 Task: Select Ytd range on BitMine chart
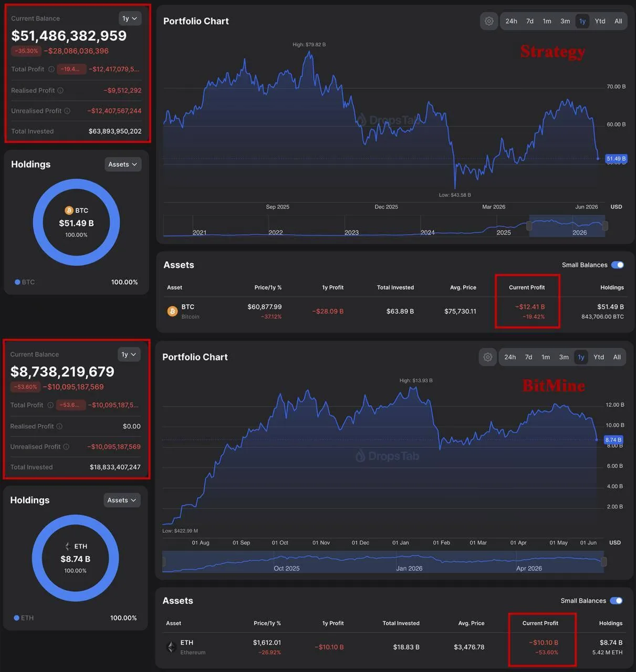tap(599, 357)
